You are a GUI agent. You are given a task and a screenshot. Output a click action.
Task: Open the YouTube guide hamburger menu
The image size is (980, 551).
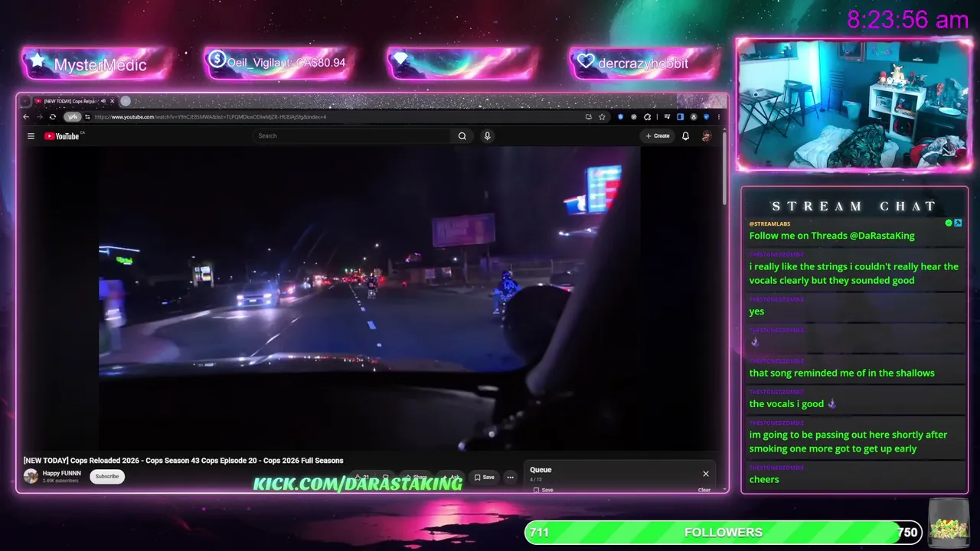pyautogui.click(x=31, y=136)
